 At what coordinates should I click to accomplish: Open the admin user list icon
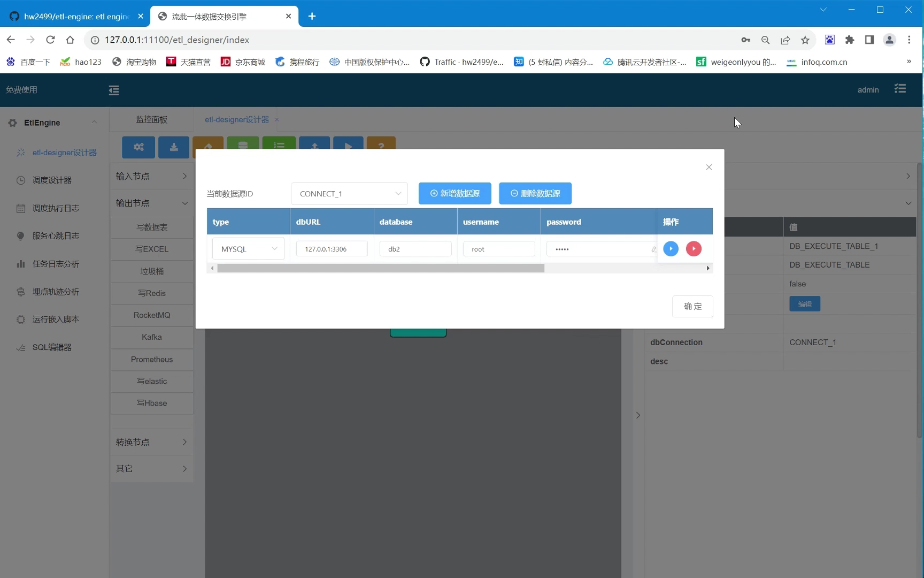(x=900, y=89)
